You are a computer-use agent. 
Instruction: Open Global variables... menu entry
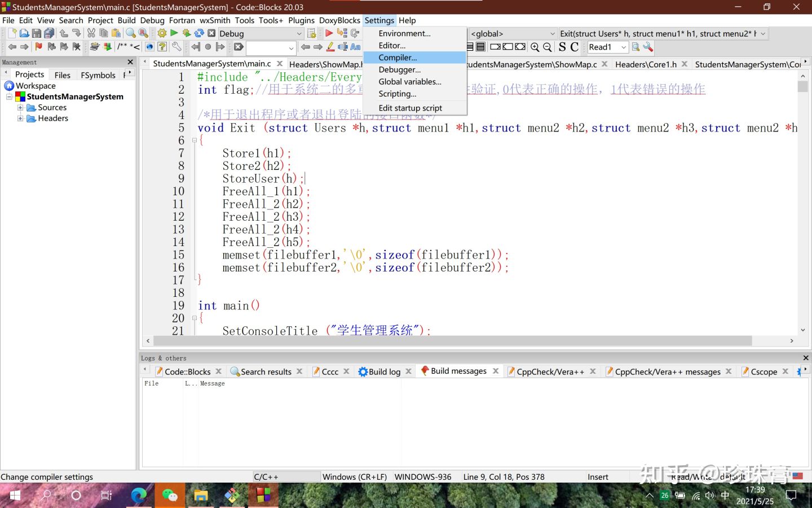[414, 81]
